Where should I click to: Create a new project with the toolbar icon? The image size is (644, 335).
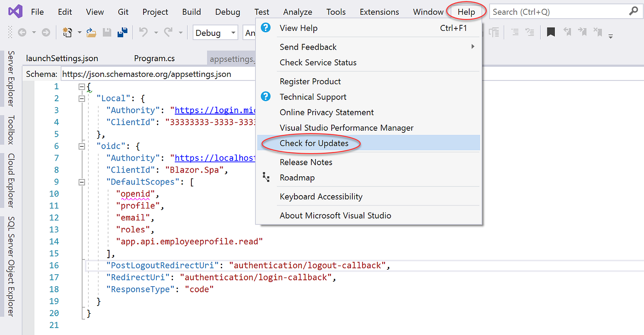[x=67, y=32]
